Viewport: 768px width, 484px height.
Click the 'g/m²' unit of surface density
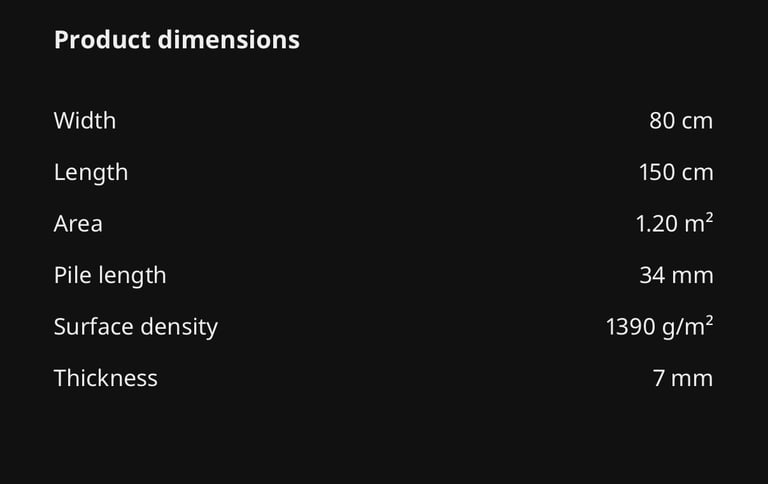pos(688,326)
